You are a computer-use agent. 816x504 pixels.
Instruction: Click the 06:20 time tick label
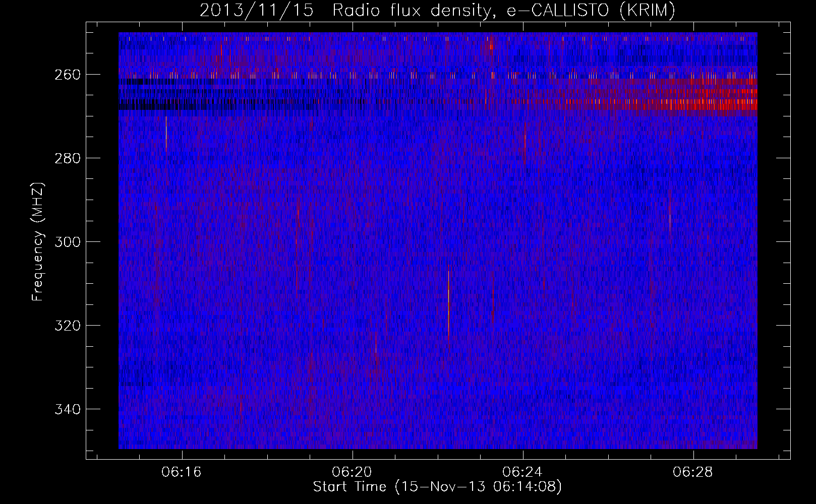point(352,472)
